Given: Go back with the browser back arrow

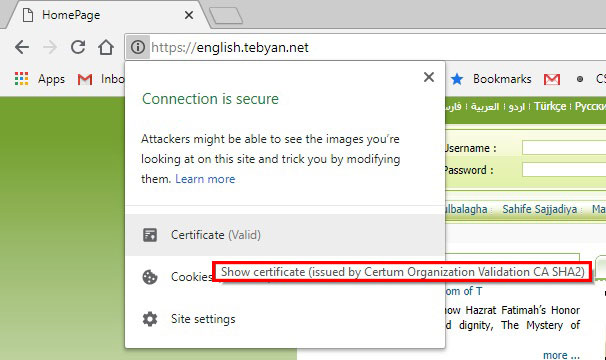Looking at the screenshot, I should point(22,47).
